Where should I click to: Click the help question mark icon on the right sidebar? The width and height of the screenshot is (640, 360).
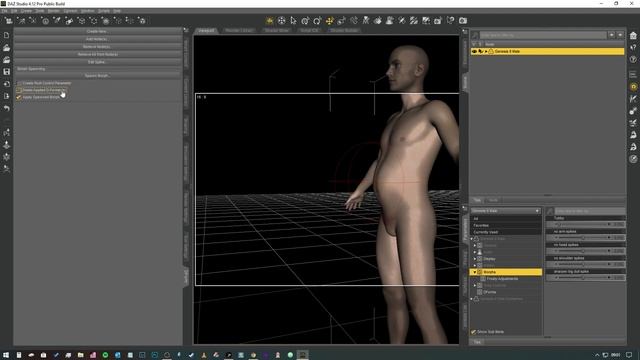(x=633, y=60)
